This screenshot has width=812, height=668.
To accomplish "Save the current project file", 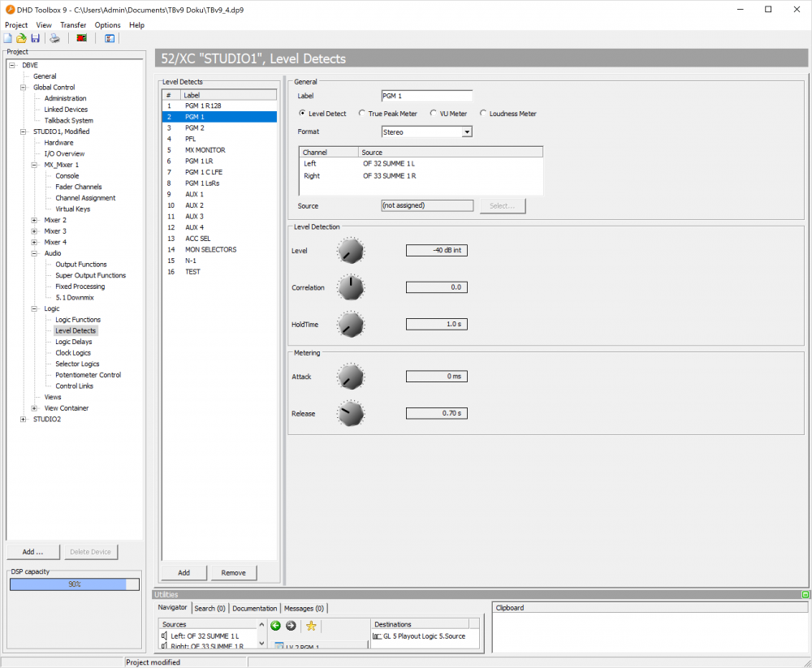I will [x=36, y=38].
